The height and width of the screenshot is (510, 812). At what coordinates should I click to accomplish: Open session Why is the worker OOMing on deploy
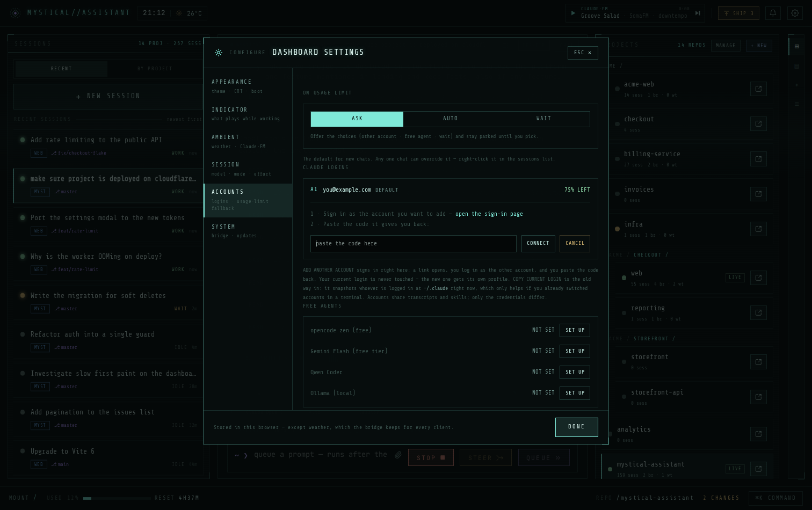[108, 263]
